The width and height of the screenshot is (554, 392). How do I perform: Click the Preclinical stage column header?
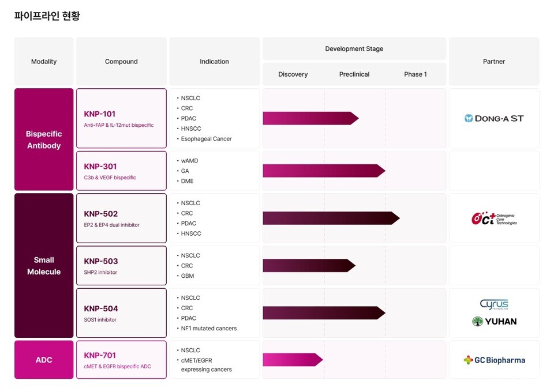(354, 74)
